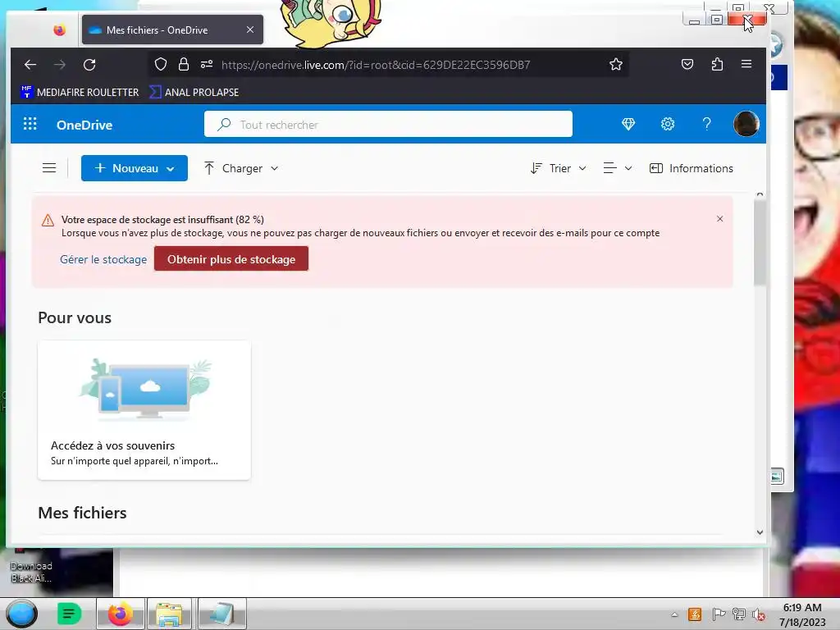Click the page scrollbar up arrow
Image resolution: width=840 pixels, height=630 pixels.
coord(760,194)
